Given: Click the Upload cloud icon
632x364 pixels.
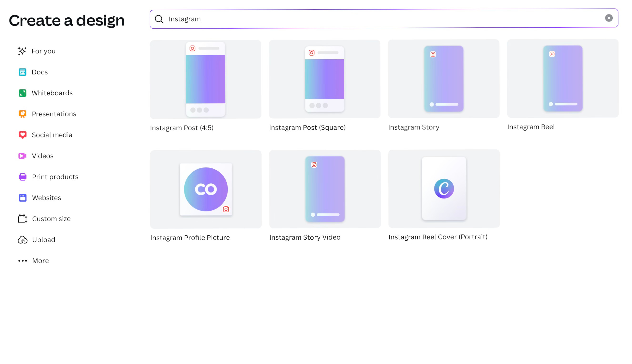Looking at the screenshot, I should pyautogui.click(x=22, y=240).
